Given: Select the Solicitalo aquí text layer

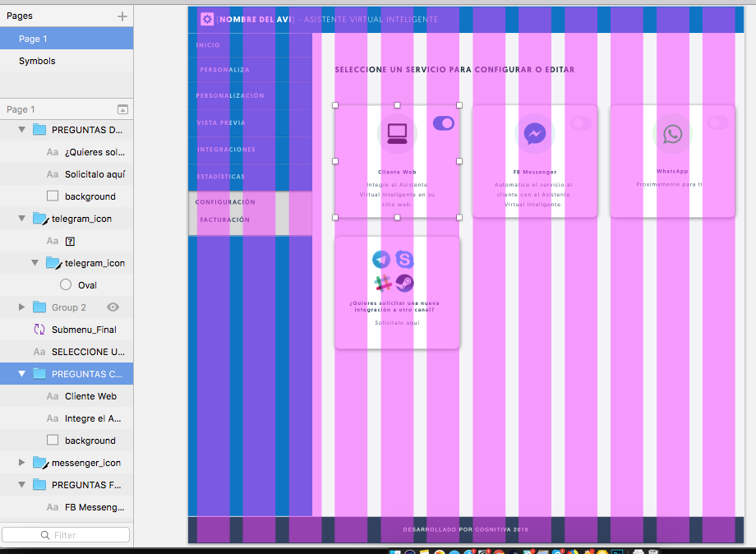Looking at the screenshot, I should [67, 174].
